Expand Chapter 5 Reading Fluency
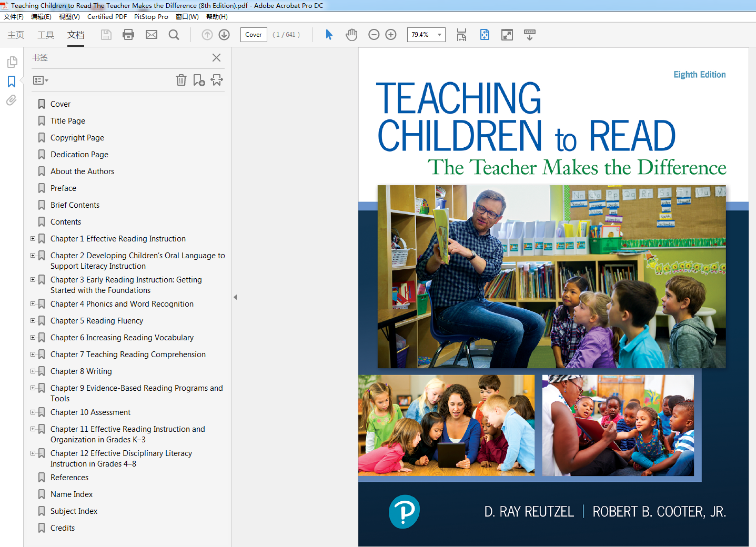This screenshot has height=547, width=756. point(33,321)
